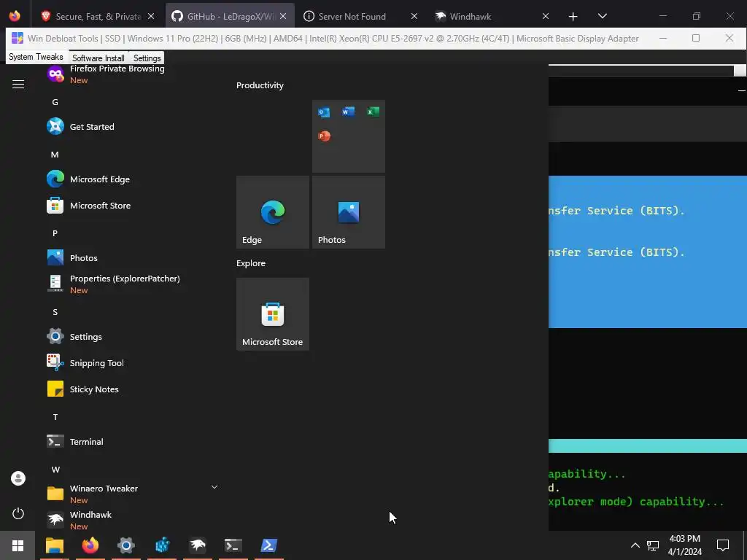Open network status tray icon
The width and height of the screenshot is (747, 560).
pyautogui.click(x=653, y=545)
